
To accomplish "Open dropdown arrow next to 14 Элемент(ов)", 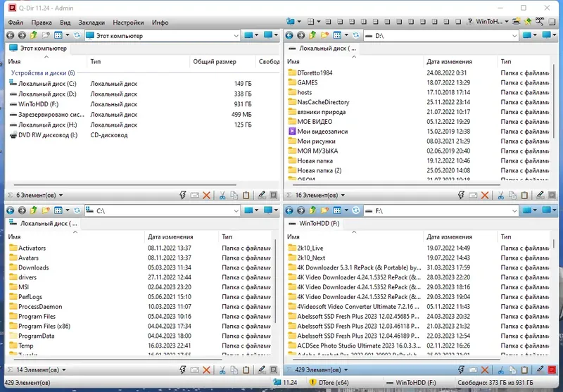I will coord(64,369).
